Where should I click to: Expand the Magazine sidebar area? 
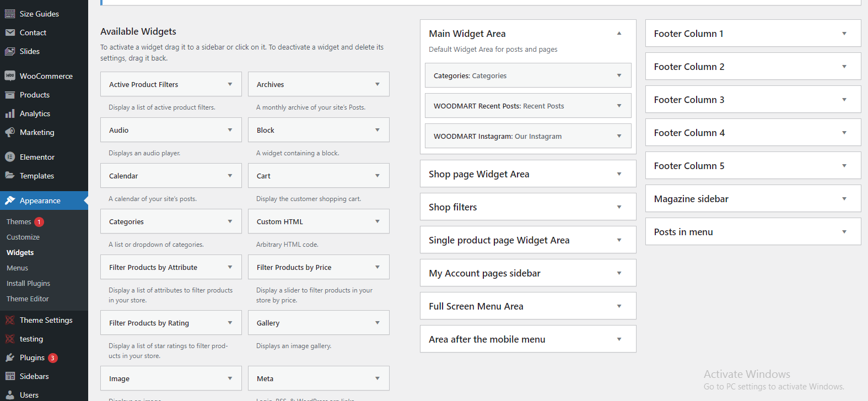(x=844, y=199)
